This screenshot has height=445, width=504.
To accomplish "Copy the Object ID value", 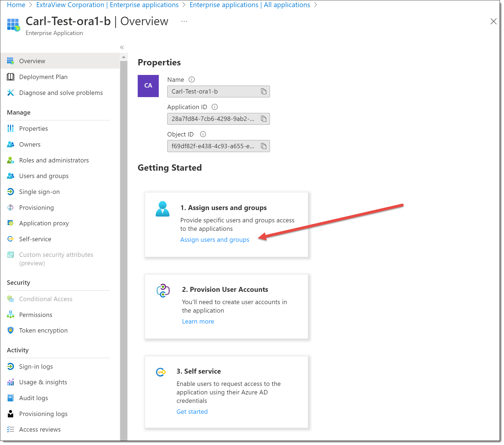I will tap(263, 146).
